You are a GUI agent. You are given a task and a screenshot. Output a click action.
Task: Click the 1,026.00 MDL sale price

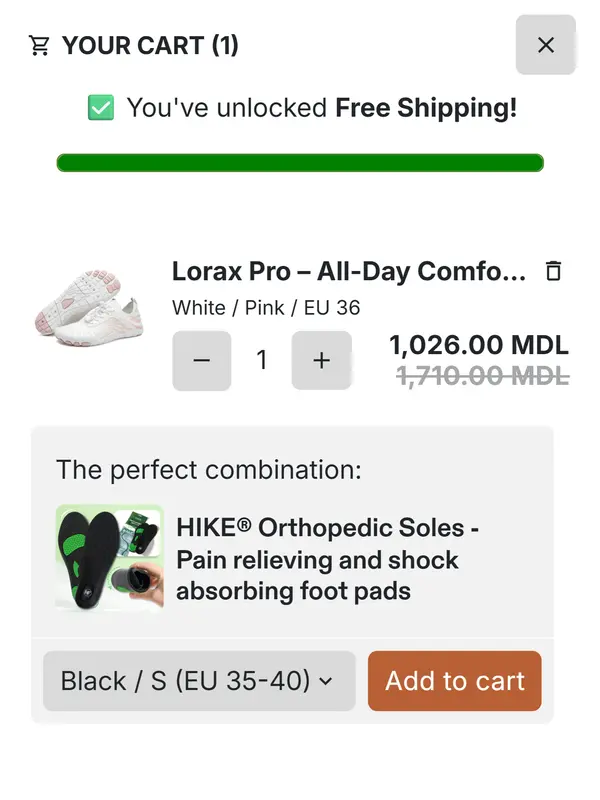[x=478, y=346]
